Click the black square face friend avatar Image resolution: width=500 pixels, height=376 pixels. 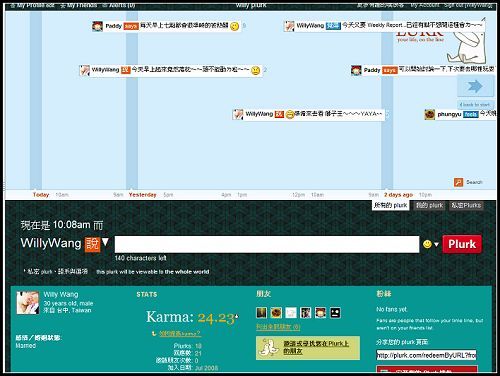(x=335, y=313)
